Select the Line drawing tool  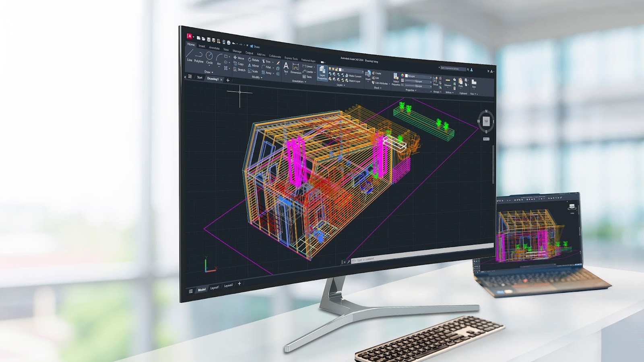coord(190,56)
